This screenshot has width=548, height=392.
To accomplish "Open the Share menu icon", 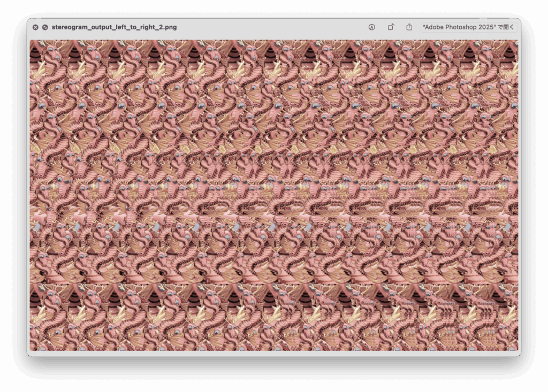I will (409, 27).
